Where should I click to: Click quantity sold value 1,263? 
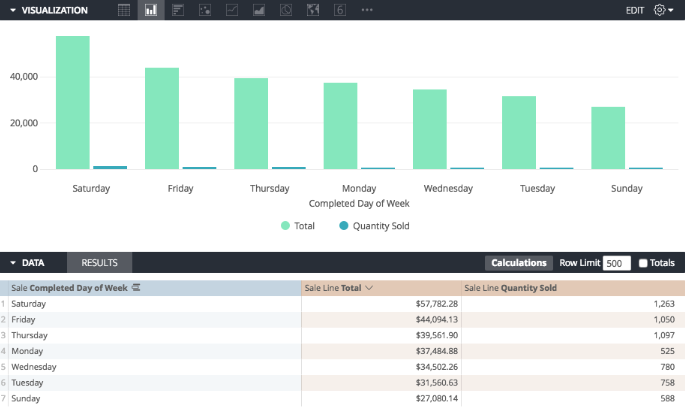[x=664, y=304]
